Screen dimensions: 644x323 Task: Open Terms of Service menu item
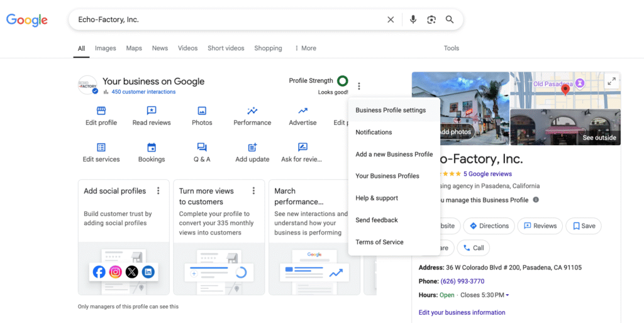[x=394, y=242]
